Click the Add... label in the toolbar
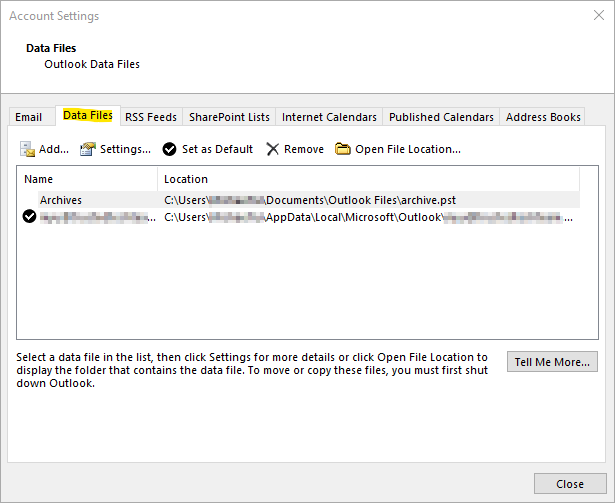This screenshot has height=503, width=615. click(54, 149)
